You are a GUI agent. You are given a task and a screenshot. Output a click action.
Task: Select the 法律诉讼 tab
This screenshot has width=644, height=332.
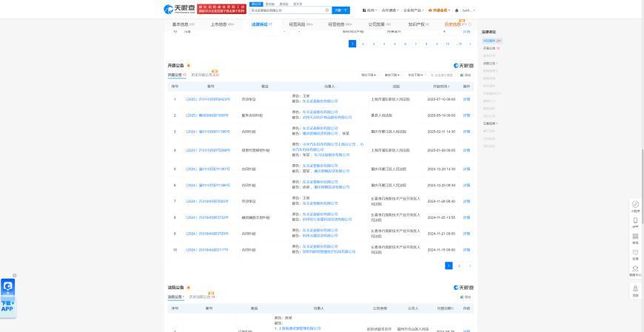click(261, 24)
